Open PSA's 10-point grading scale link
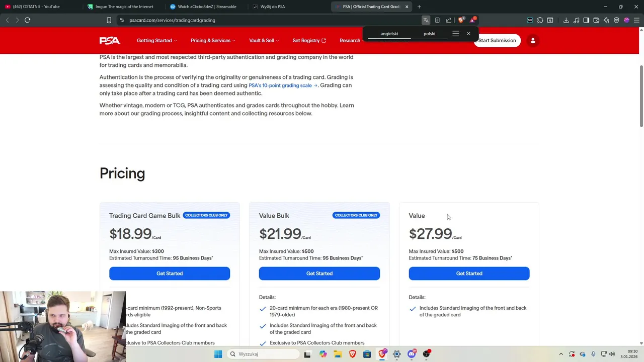The width and height of the screenshot is (644, 362). 283,85
